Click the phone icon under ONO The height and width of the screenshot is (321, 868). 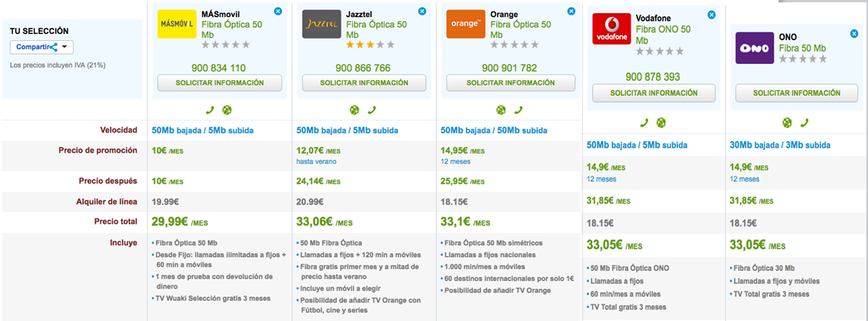pyautogui.click(x=804, y=123)
